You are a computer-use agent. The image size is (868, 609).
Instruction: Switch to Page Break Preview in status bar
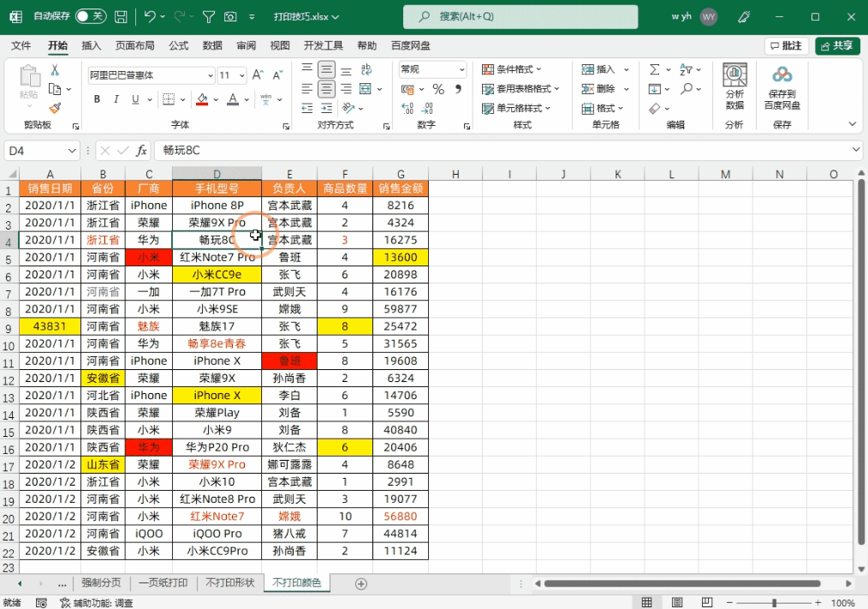click(x=707, y=602)
